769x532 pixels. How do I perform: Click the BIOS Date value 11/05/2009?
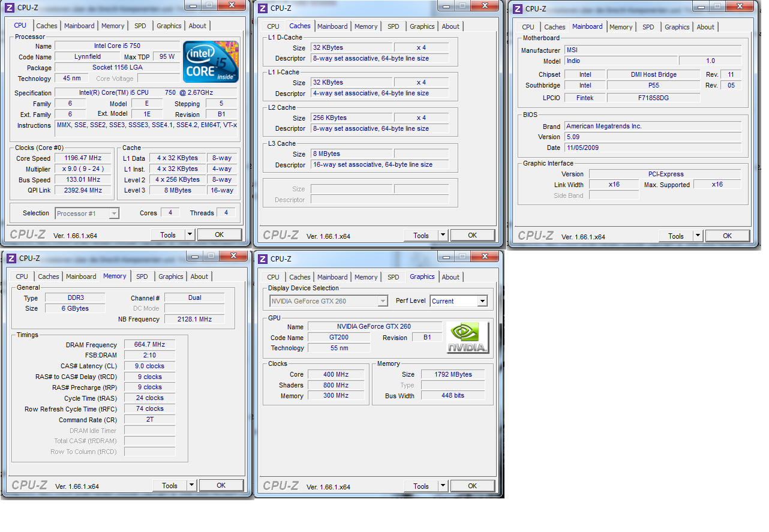coord(653,148)
